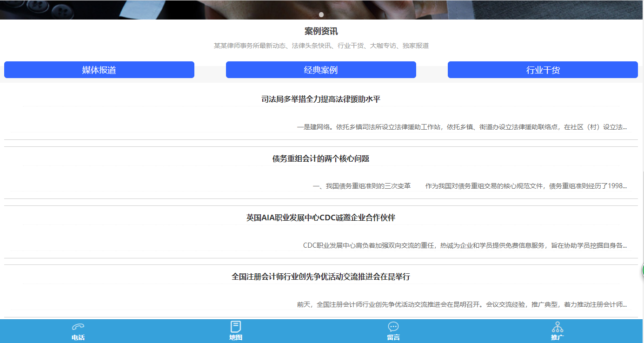Open the map icon in bottom bar
Image resolution: width=644 pixels, height=343 pixels.
coord(236,327)
